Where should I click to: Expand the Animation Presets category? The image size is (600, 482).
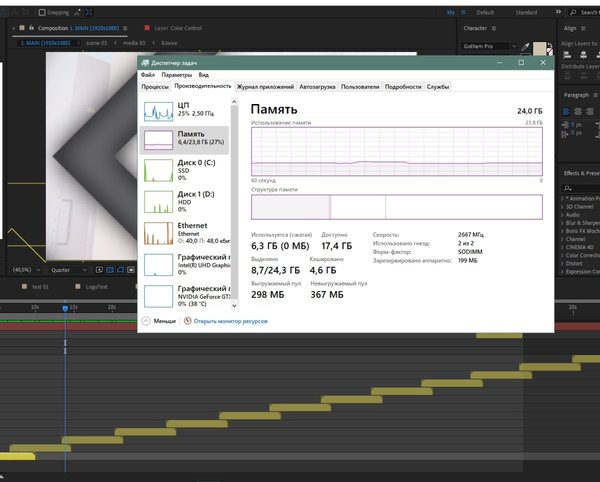coord(562,199)
